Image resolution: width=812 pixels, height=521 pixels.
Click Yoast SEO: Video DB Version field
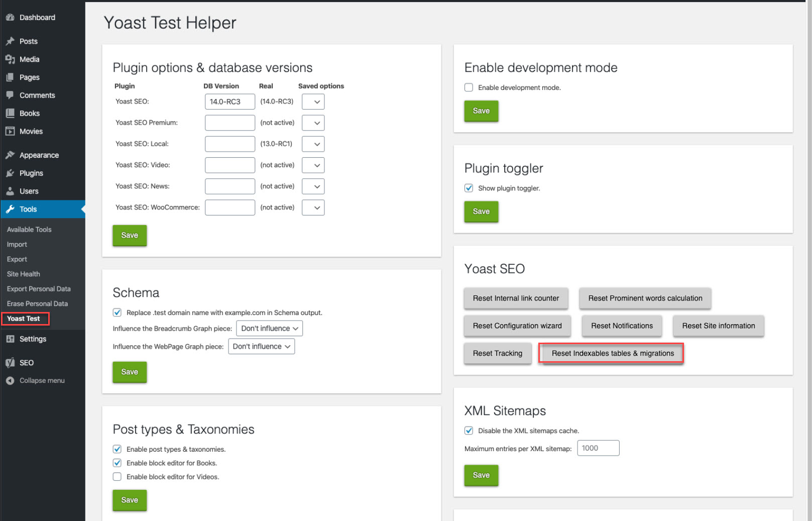click(230, 165)
